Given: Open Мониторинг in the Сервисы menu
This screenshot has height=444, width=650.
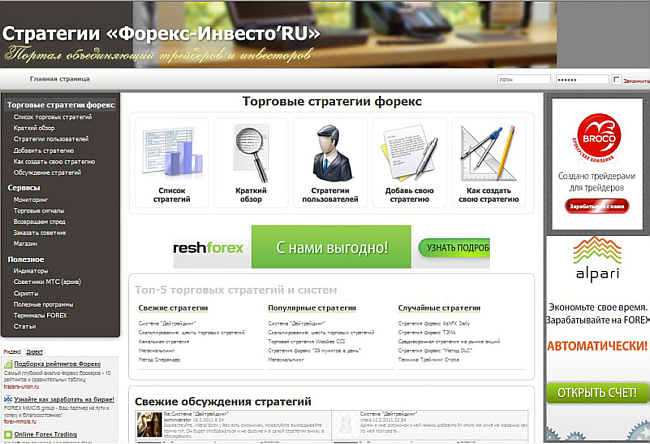Looking at the screenshot, I should point(31,200).
